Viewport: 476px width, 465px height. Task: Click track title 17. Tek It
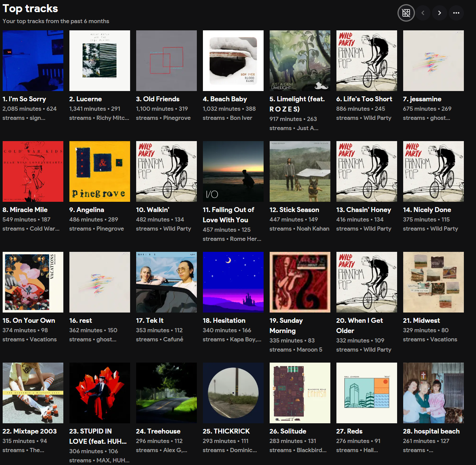coord(150,320)
